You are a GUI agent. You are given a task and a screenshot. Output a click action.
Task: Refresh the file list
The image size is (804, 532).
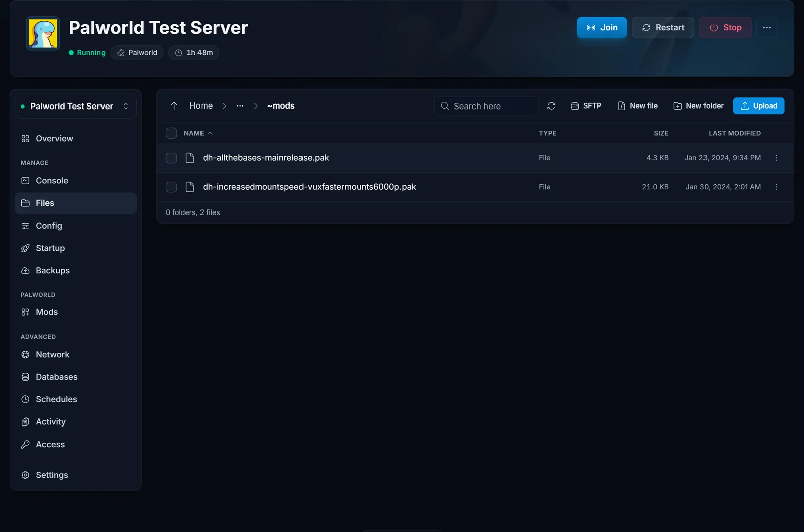(551, 105)
